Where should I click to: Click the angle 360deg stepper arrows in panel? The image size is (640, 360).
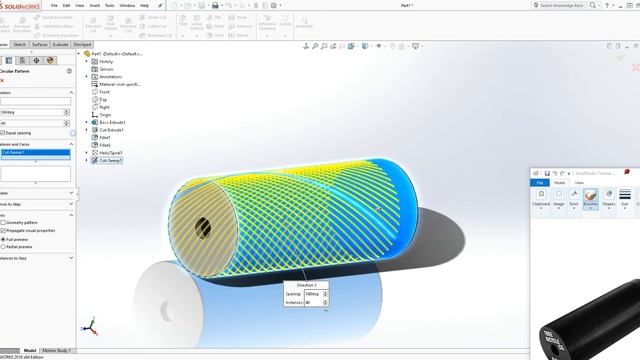67,112
